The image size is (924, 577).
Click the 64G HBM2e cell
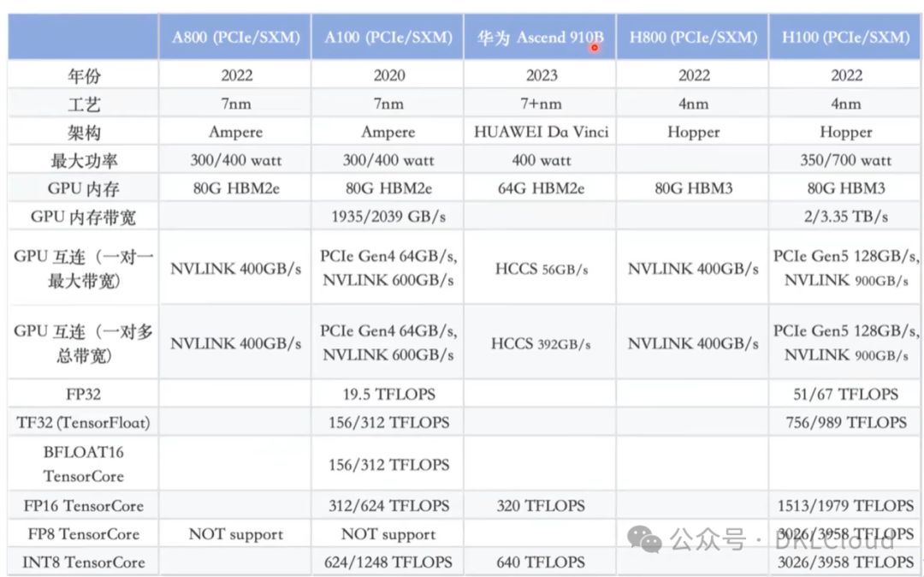[541, 188]
